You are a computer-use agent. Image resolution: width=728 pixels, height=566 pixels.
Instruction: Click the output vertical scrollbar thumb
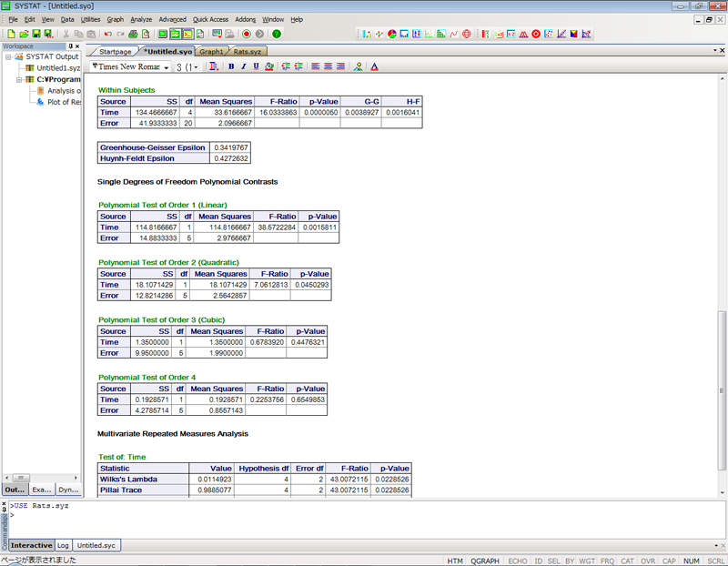tap(722, 390)
